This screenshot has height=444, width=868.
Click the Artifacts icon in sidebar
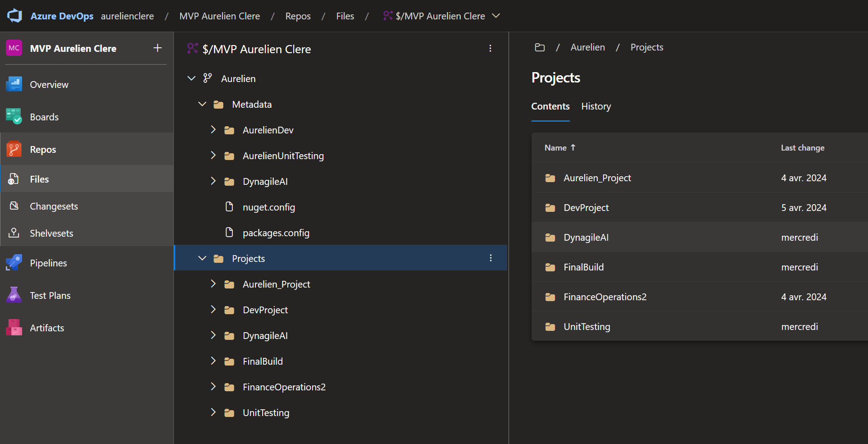pyautogui.click(x=14, y=328)
